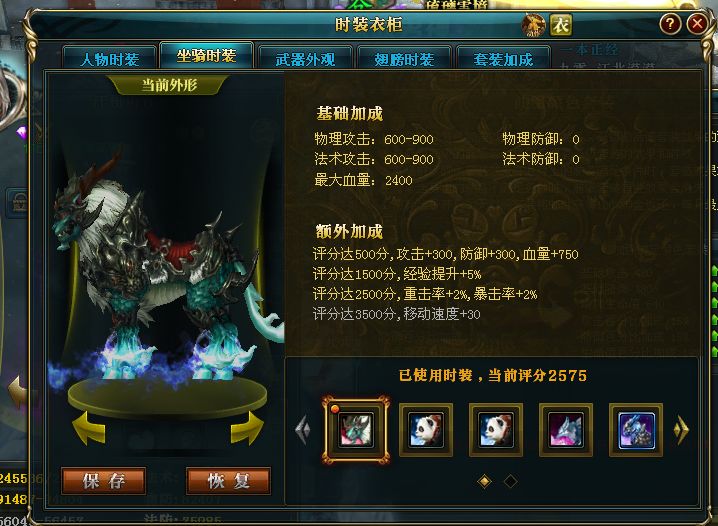
Task: Open the help question mark icon
Action: (670, 23)
